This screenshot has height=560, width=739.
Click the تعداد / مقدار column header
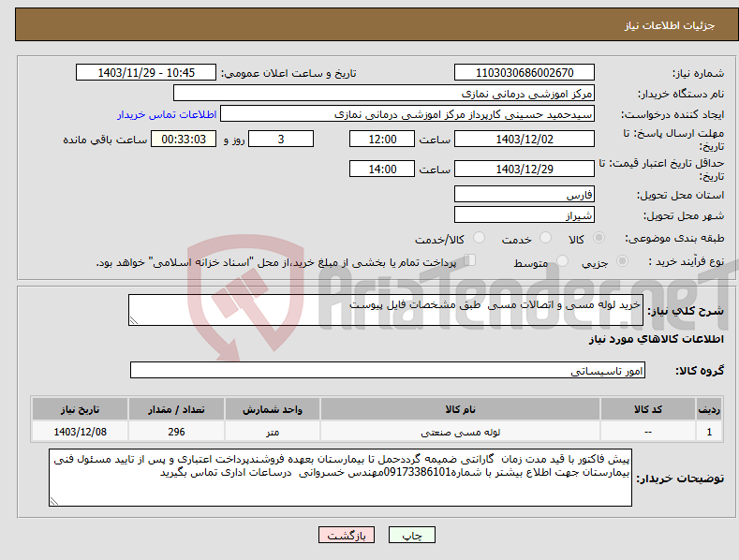176,409
